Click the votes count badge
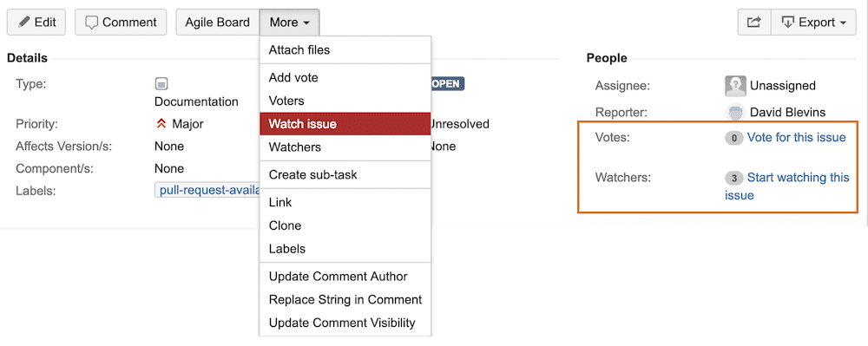 [734, 138]
